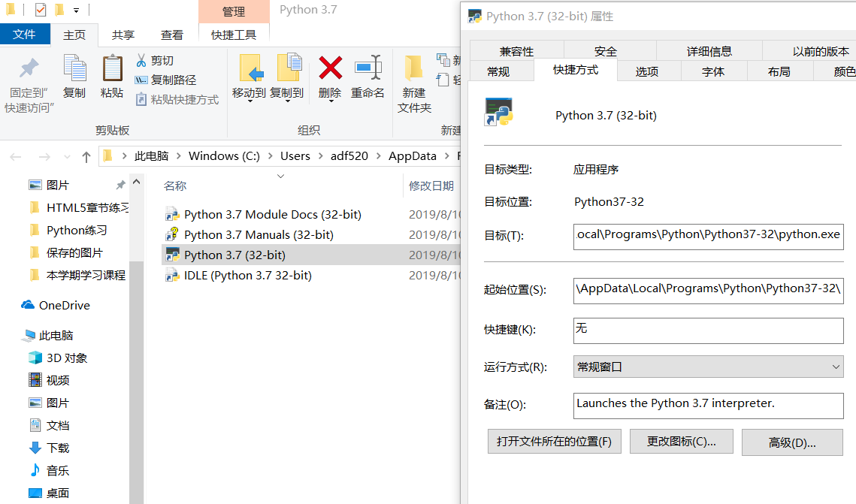
Task: Click the Downloads arrow icon
Action: pyautogui.click(x=35, y=448)
